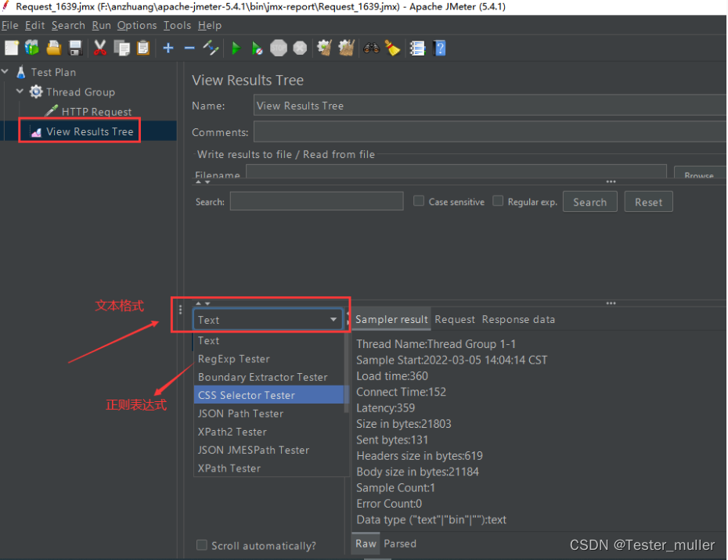The width and height of the screenshot is (728, 560).
Task: Choose CSS Selector Tester option
Action: (268, 395)
